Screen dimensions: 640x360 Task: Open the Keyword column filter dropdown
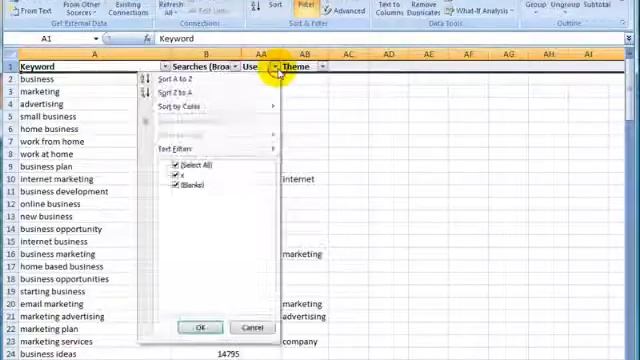165,67
